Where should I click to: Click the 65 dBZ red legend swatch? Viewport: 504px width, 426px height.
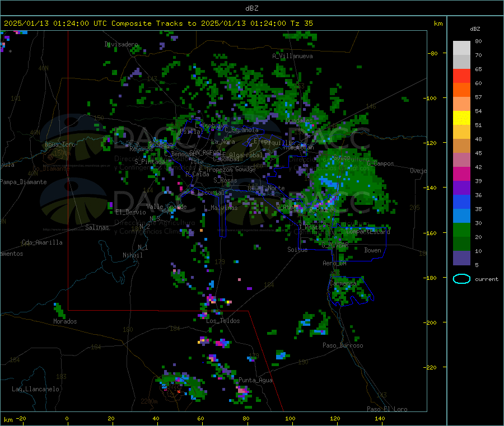(461, 76)
